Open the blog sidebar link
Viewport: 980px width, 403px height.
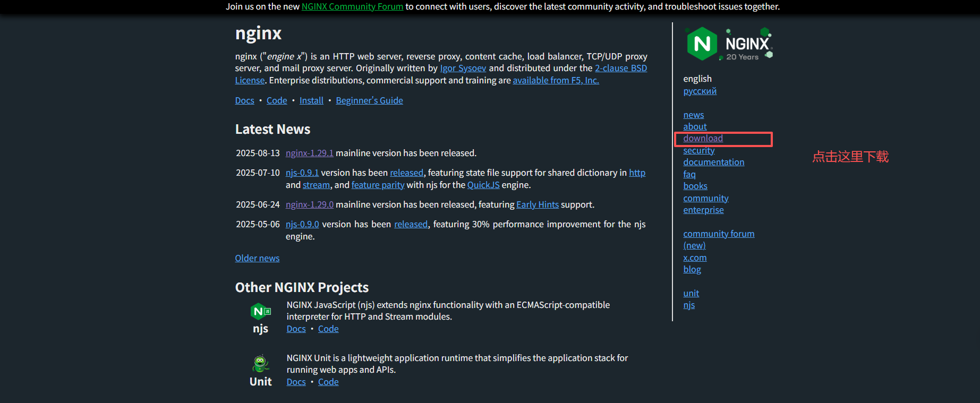[692, 269]
